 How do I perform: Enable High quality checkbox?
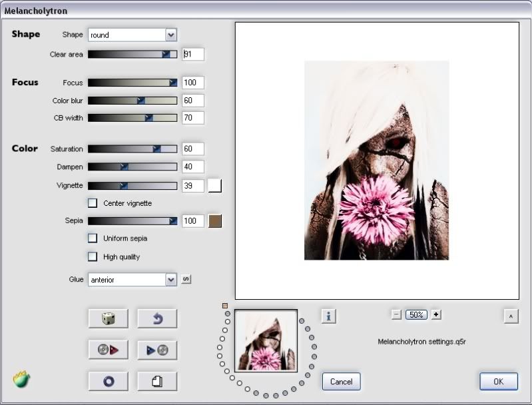click(x=93, y=256)
